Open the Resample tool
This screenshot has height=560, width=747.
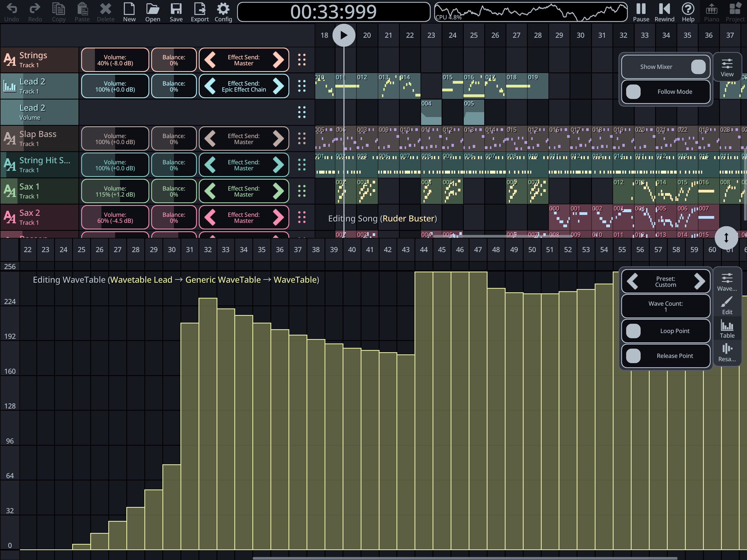coord(727,352)
